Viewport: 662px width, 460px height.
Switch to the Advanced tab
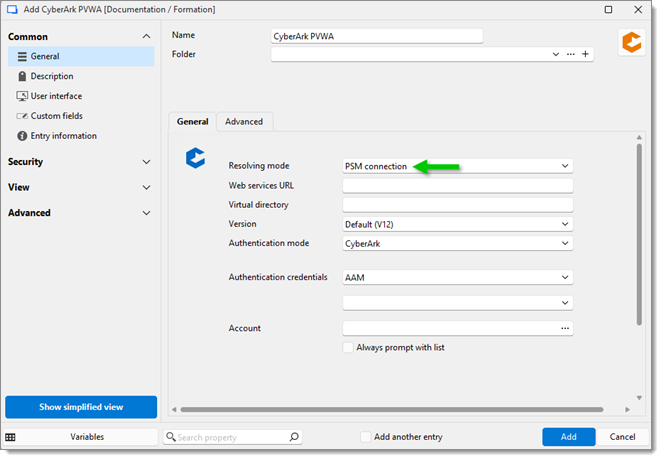244,122
